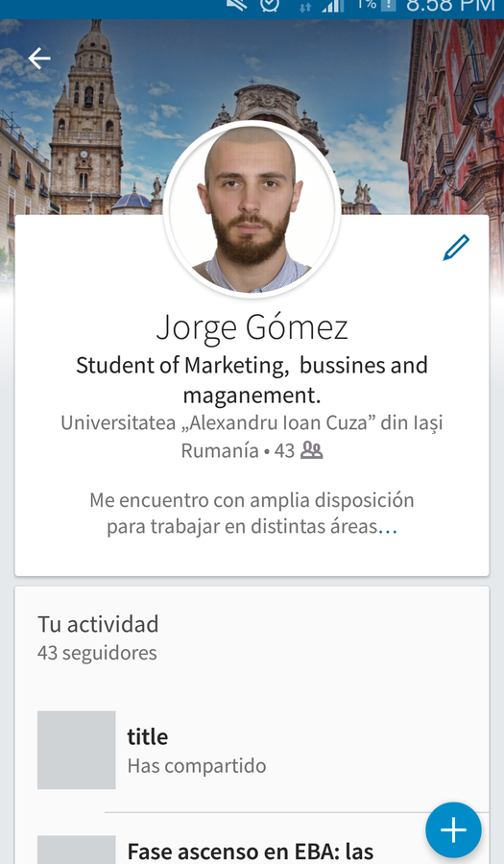Tap the battery status icon
504x864 pixels.
tap(389, 5)
